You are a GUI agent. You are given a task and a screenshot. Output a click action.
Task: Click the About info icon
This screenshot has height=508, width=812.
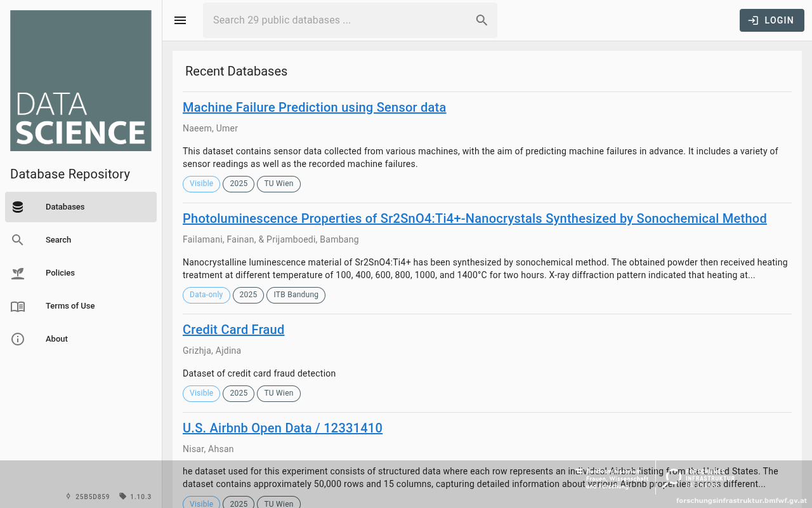(18, 339)
